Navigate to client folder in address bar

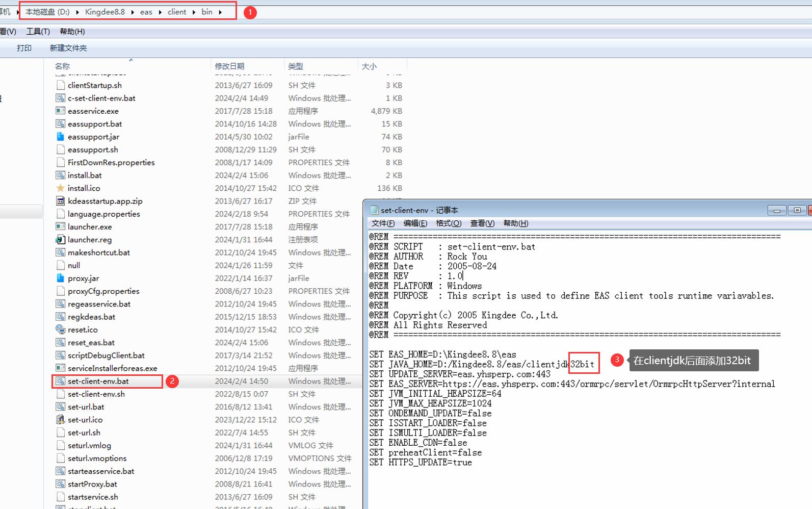coord(177,12)
